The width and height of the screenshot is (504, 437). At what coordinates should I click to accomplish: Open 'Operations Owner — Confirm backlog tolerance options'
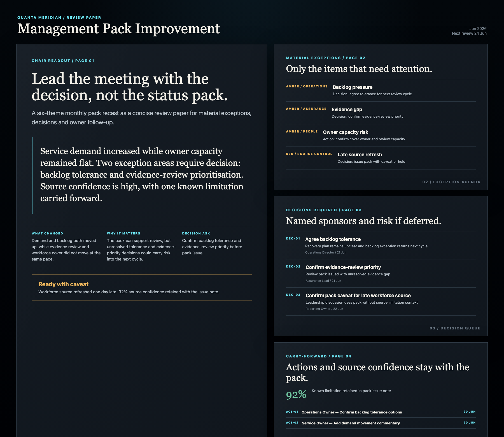352,412
